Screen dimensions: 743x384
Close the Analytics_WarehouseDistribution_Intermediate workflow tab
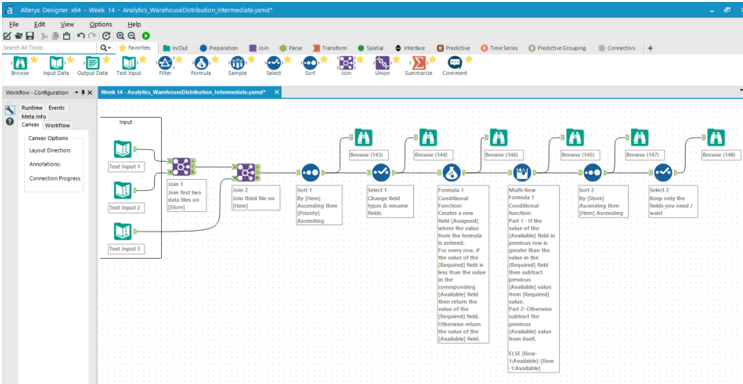click(277, 92)
